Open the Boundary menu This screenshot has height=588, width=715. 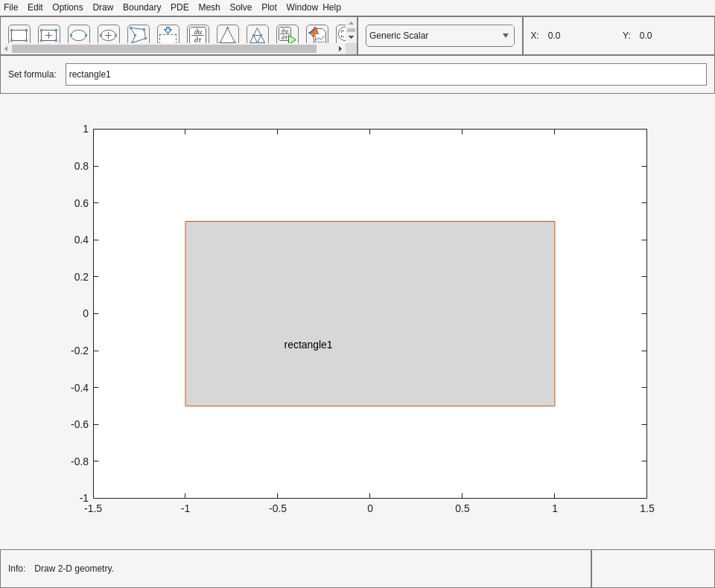(142, 7)
